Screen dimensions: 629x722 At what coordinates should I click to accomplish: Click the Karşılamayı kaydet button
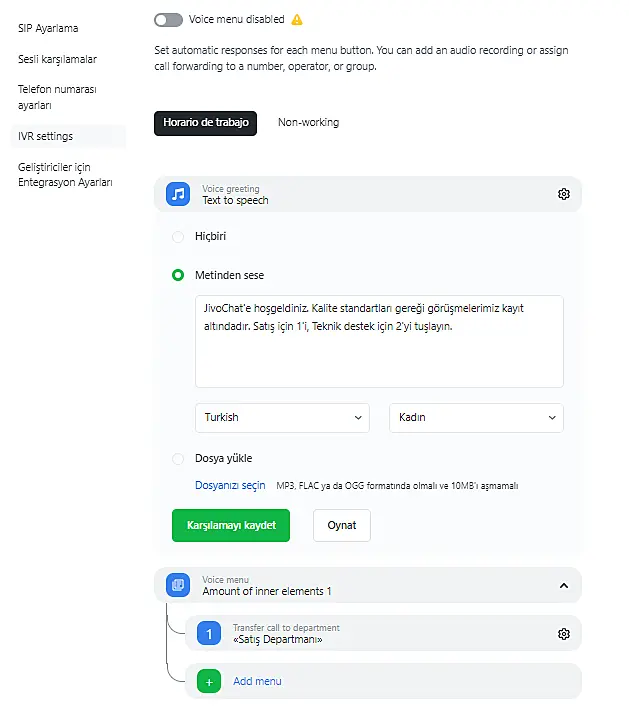231,525
